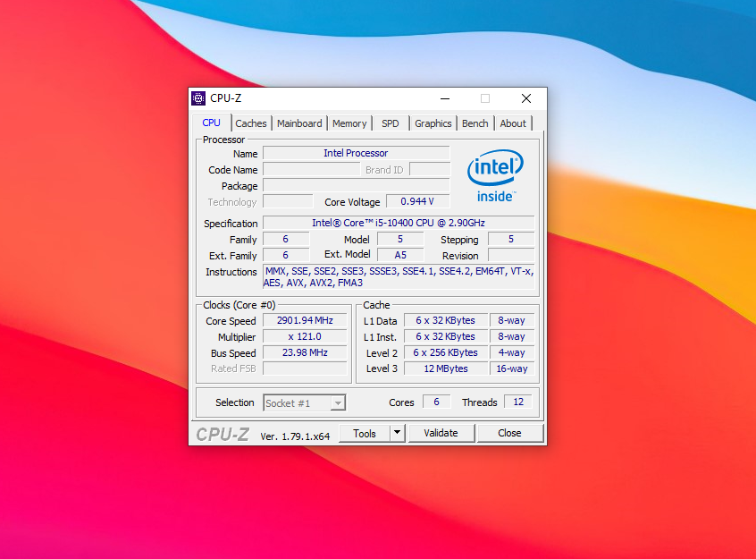Close the CPU-Z window with X
Screen dimensions: 756x559
coord(526,98)
